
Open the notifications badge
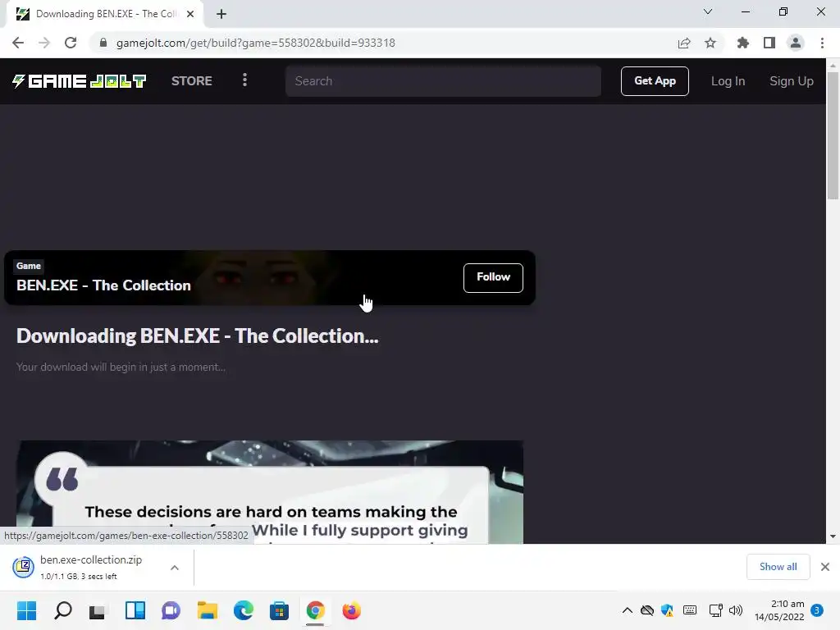coord(817,610)
